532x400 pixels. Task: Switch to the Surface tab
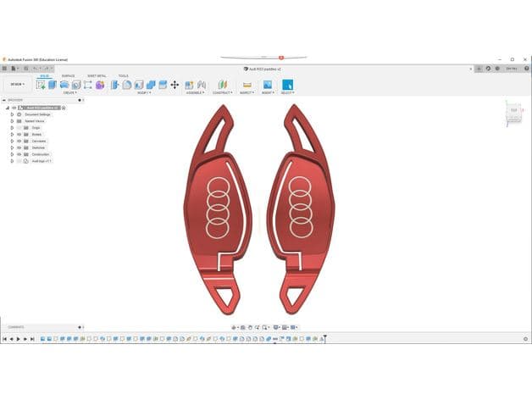(x=68, y=75)
